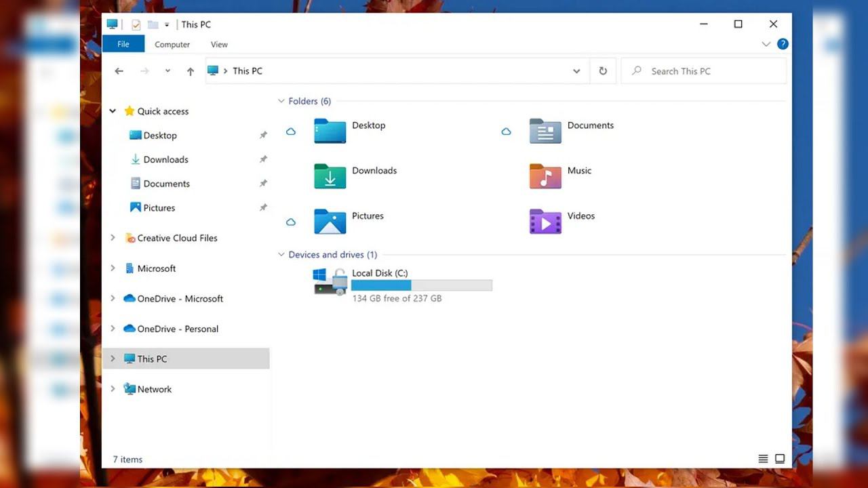
Task: Expand This PC tree node
Action: click(x=113, y=359)
